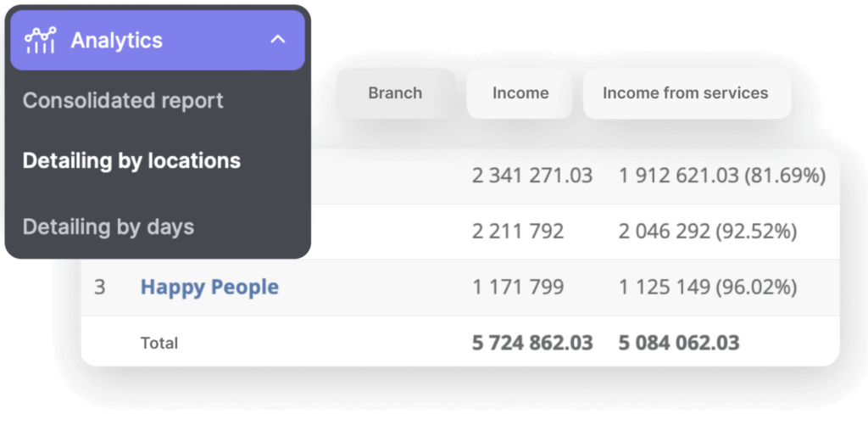Click total services income 5 084 062.03
Viewport: 868px width, 425px height.
click(x=679, y=344)
